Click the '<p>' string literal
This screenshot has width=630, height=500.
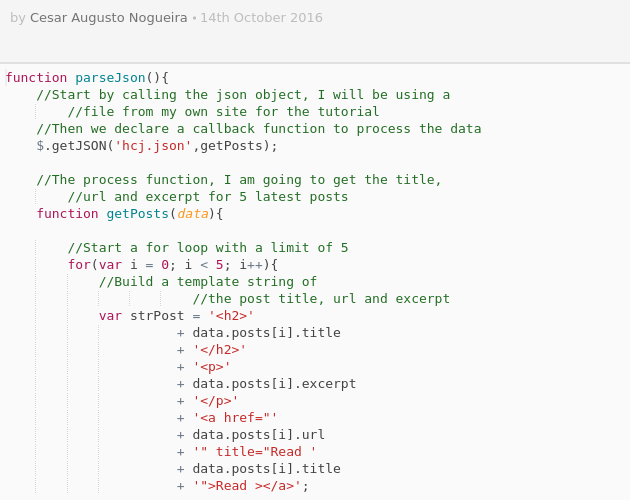click(211, 367)
